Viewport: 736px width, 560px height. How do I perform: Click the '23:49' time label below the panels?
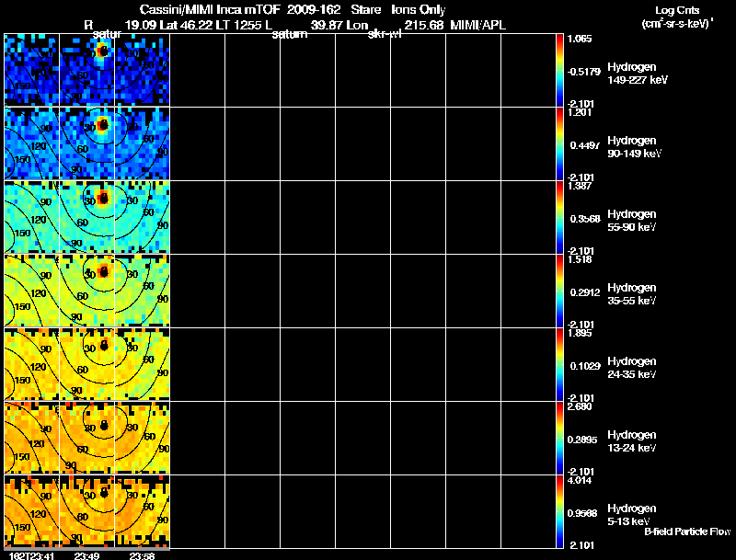click(x=86, y=556)
